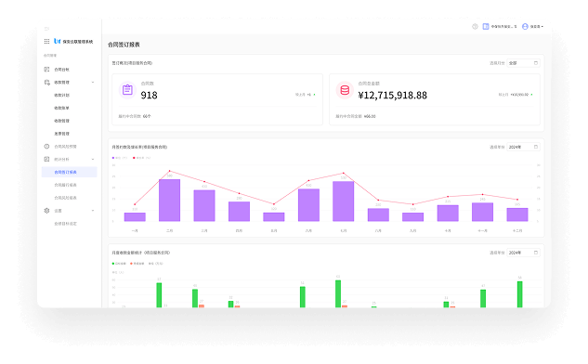Toggle red growth-rate line legend item
This screenshot has height=364, width=588.
click(x=141, y=158)
